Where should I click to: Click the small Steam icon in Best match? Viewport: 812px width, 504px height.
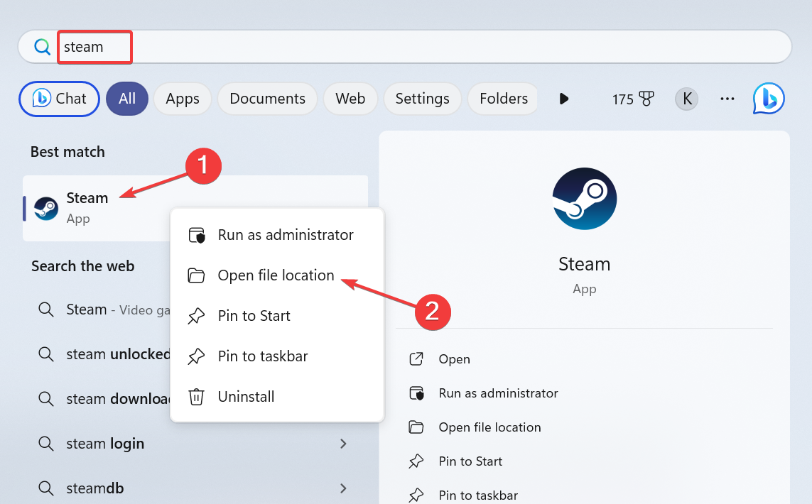click(46, 209)
